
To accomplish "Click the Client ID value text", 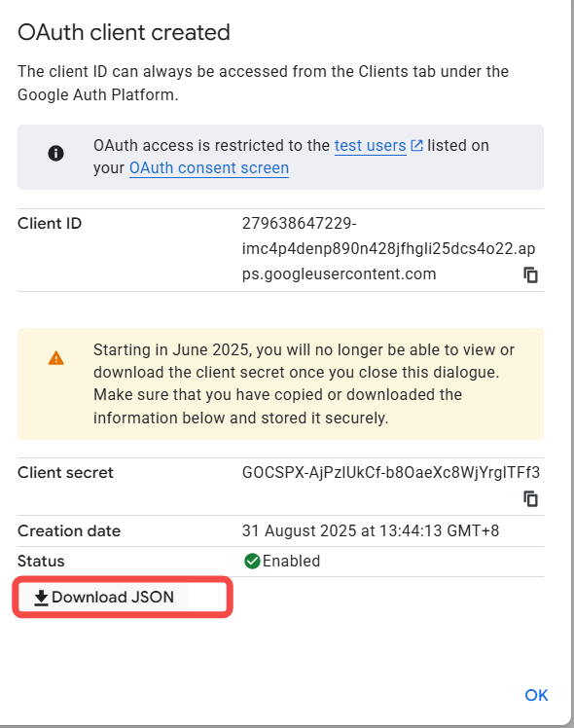I will [x=388, y=248].
